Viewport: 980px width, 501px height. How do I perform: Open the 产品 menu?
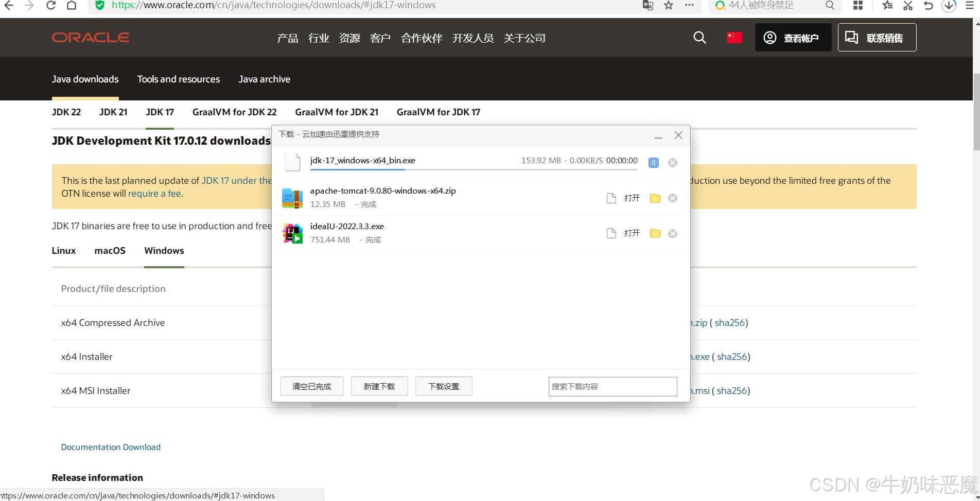pos(288,38)
